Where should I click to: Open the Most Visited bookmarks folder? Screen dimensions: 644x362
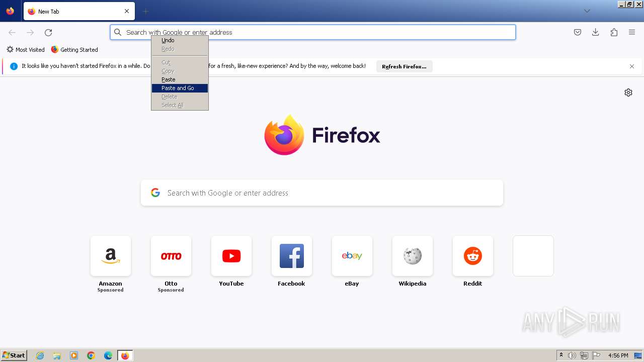point(25,50)
